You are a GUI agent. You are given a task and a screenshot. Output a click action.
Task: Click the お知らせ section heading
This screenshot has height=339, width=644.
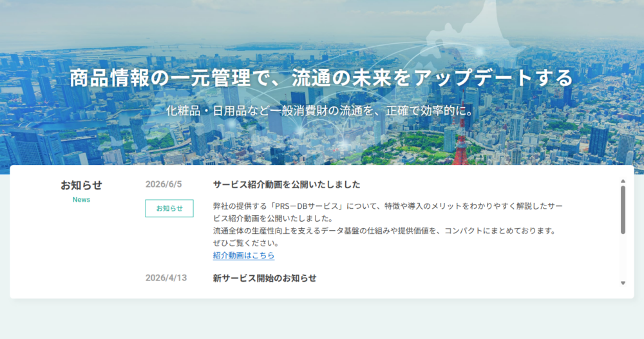(x=81, y=186)
